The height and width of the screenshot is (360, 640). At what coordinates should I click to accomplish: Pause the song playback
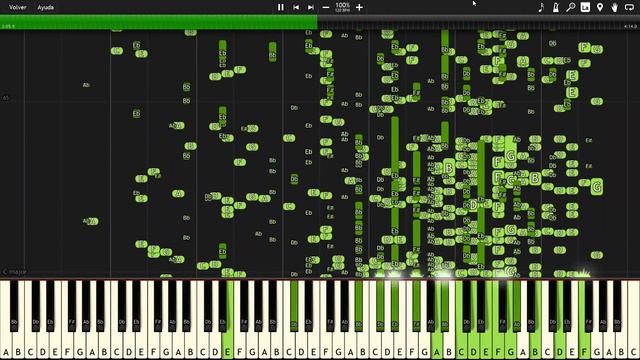click(x=281, y=7)
